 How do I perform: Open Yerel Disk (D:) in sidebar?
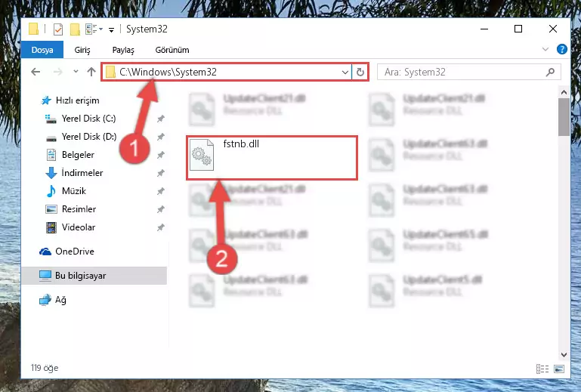89,137
